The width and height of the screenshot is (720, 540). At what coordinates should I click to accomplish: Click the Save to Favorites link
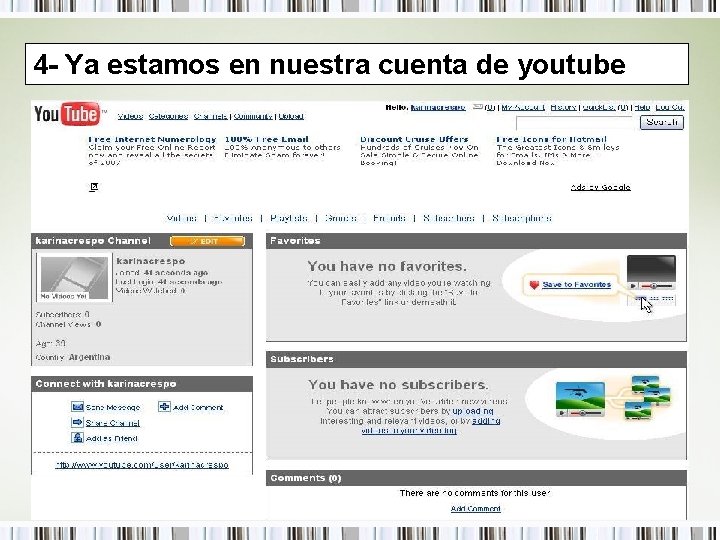pyautogui.click(x=576, y=285)
